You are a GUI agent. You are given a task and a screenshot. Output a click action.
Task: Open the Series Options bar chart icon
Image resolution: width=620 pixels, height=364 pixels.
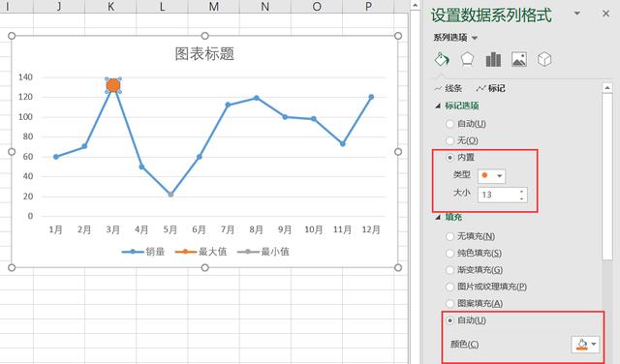pos(493,59)
